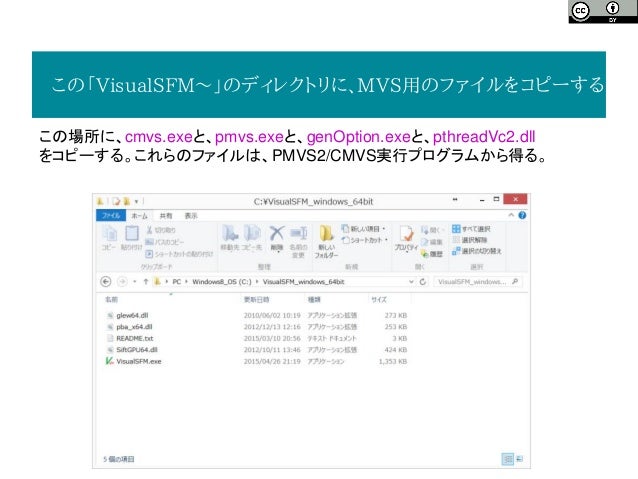Sort by Type (種類) column header
The width and height of the screenshot is (638, 479).
click(x=314, y=300)
